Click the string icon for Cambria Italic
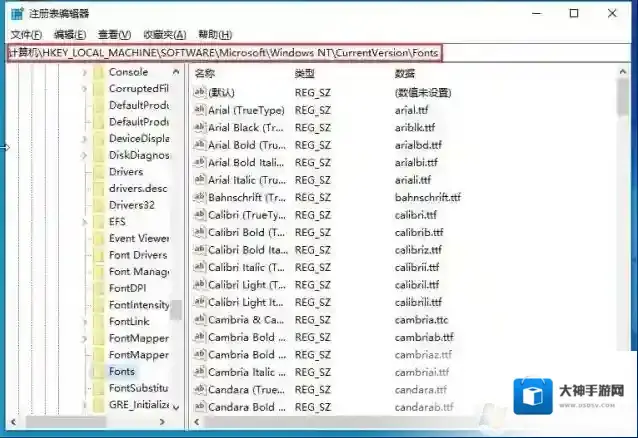638x438 pixels. 199,372
